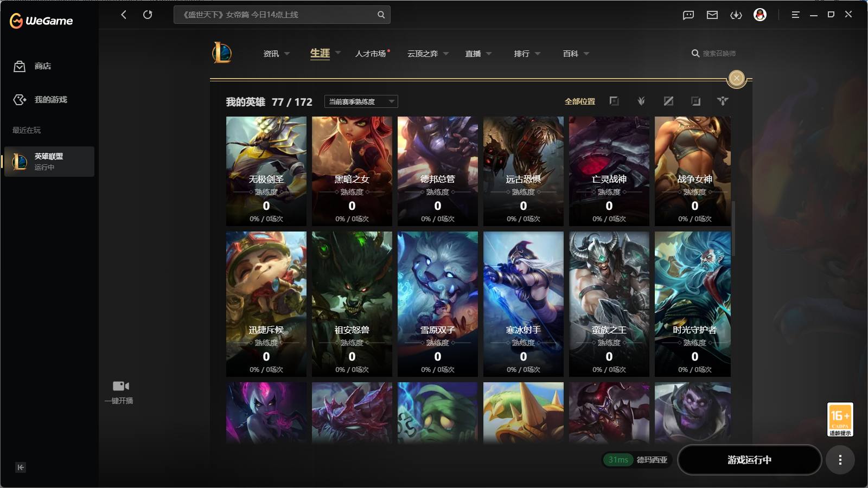Viewport: 868px width, 488px height.
Task: Open the 人才市场 tab
Action: (371, 54)
